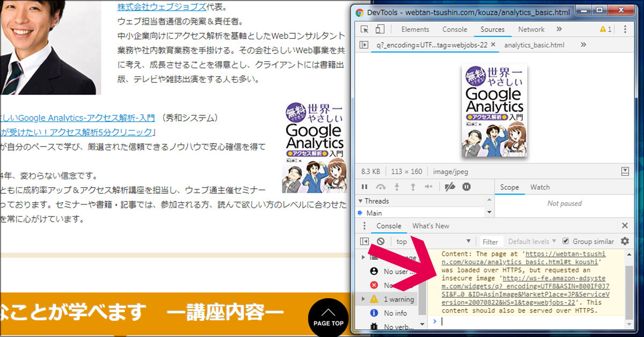Show more DevTools panels chevron beside Network
Viewport: 644px width, 337px height.
pos(559,30)
